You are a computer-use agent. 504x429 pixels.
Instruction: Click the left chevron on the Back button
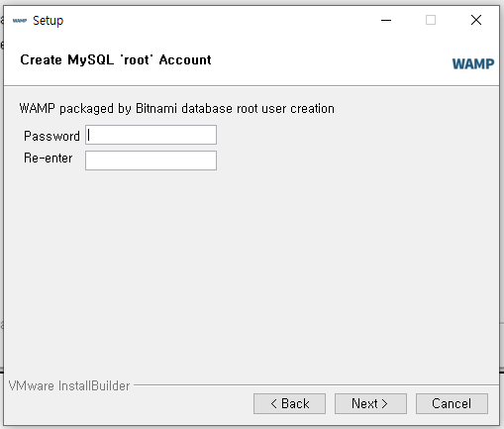[x=273, y=403]
